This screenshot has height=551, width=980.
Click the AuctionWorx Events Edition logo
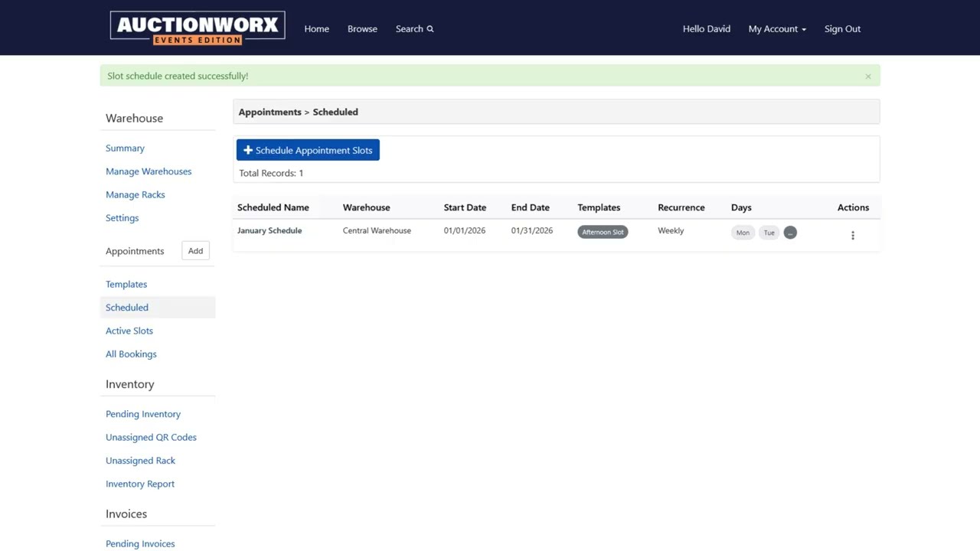click(x=198, y=28)
